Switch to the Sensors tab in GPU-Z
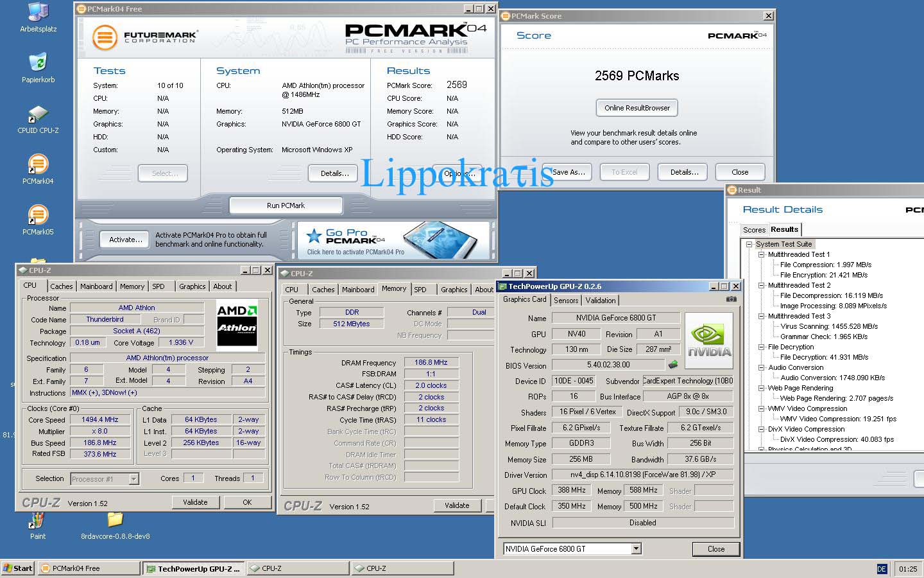Image resolution: width=924 pixels, height=578 pixels. (x=566, y=300)
